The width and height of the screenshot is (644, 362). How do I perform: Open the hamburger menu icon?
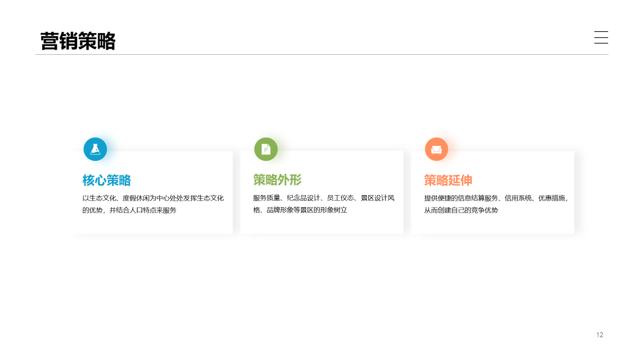(x=601, y=37)
